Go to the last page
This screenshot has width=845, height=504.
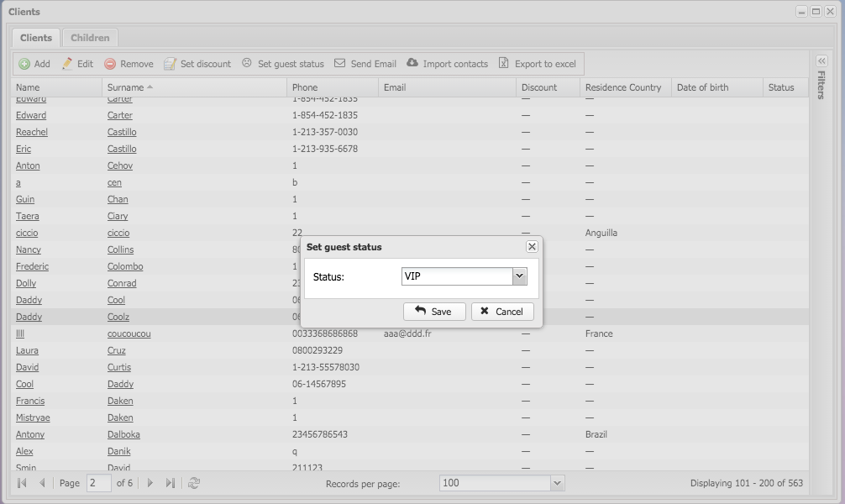171,483
